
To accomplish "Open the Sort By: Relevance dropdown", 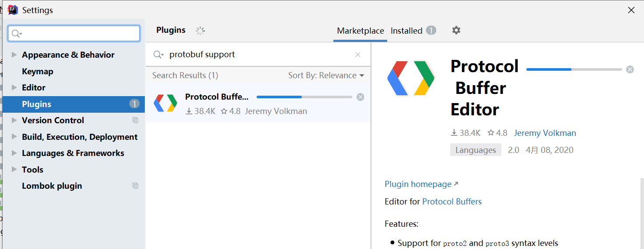I will tap(326, 76).
